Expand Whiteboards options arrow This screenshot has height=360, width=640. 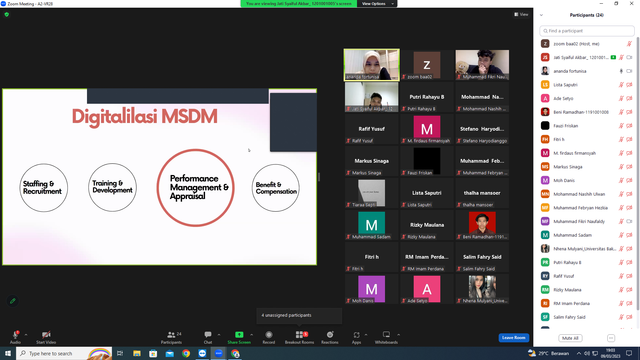[x=398, y=335]
